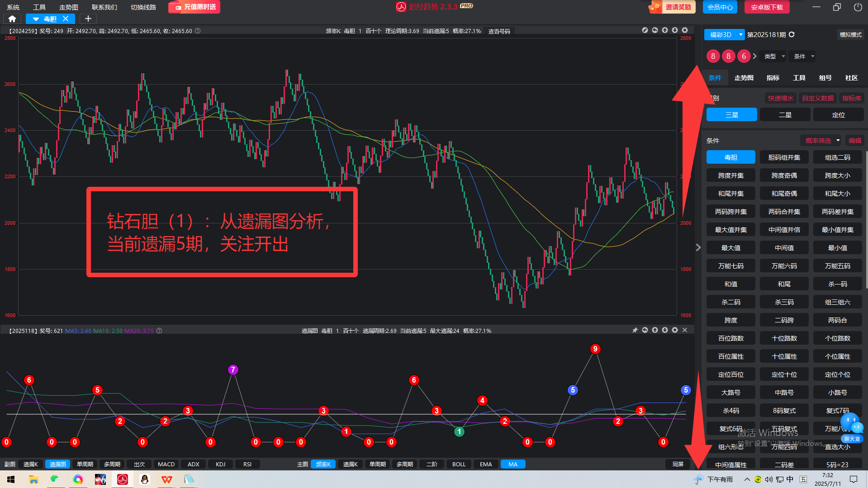This screenshot has width=868, height=488.
Task: Click the conditions list vertical scrollbar
Action: (x=866, y=219)
